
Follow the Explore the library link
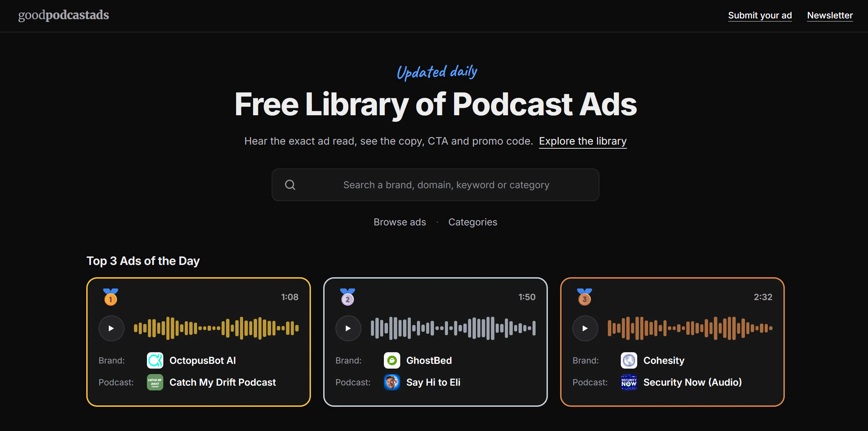point(583,141)
